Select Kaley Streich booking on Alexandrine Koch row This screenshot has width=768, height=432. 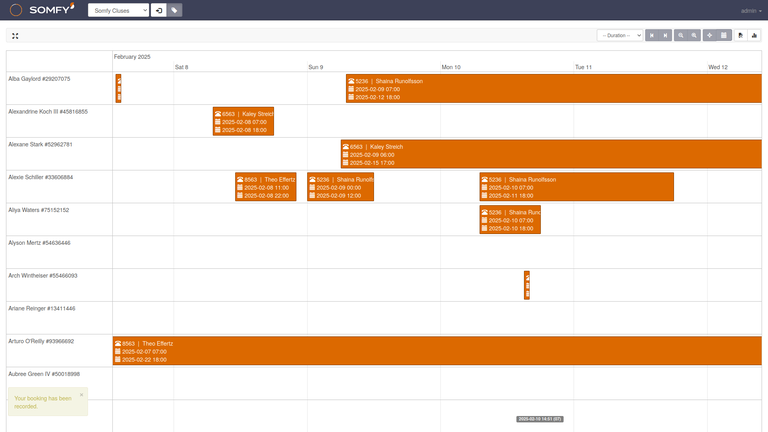[x=243, y=122]
